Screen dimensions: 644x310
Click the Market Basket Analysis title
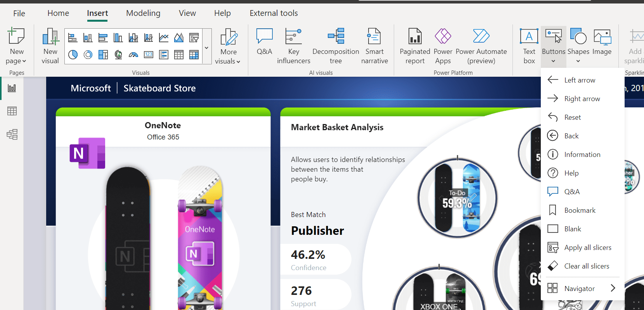tap(337, 127)
